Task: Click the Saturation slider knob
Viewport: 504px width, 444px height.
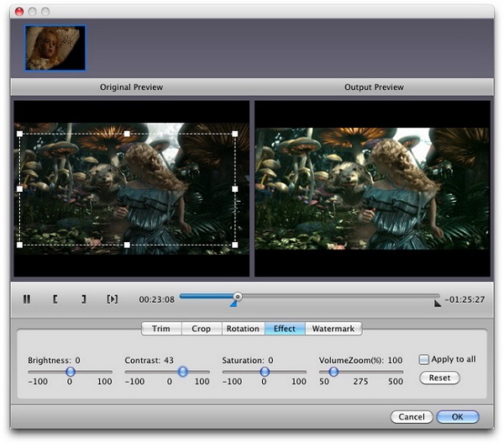Action: coord(265,372)
